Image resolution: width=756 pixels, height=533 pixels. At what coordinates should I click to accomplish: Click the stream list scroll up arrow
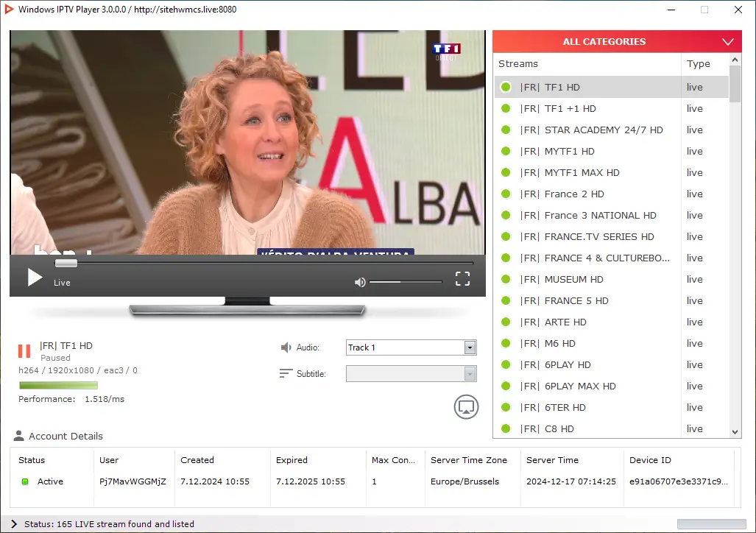[x=735, y=60]
